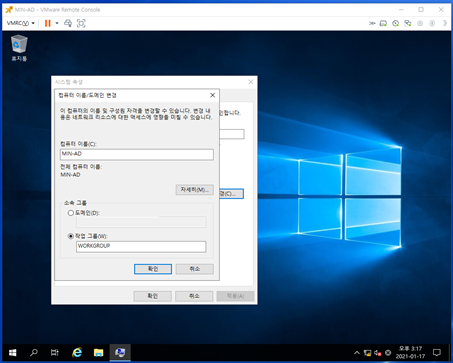The height and width of the screenshot is (363, 453).
Task: Click the More (M)... button
Action: click(195, 190)
